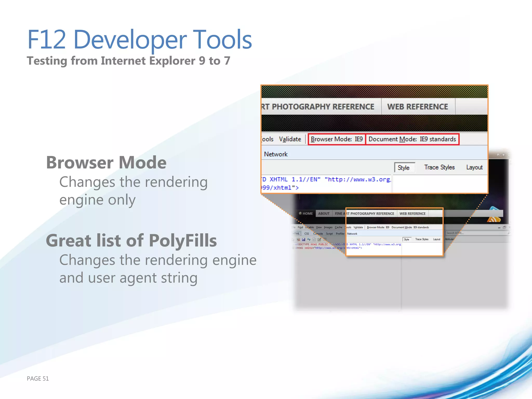Click the undock developer tools window icon

[504, 227]
